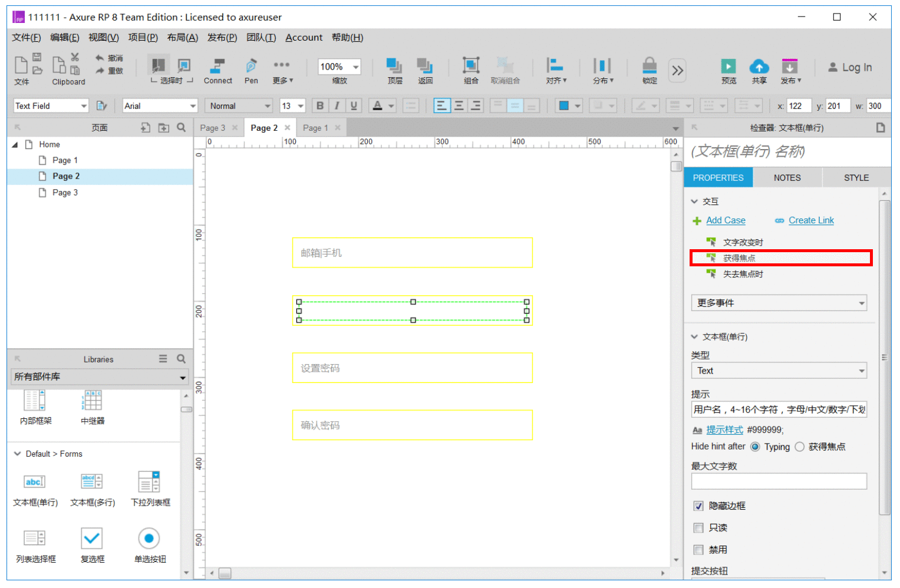
Task: Select Typing for Hide hint after
Action: [755, 447]
